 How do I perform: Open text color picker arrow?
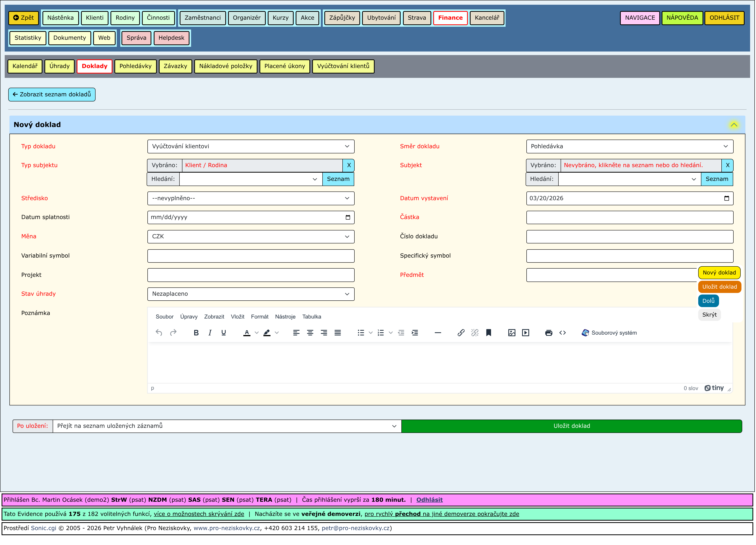257,333
